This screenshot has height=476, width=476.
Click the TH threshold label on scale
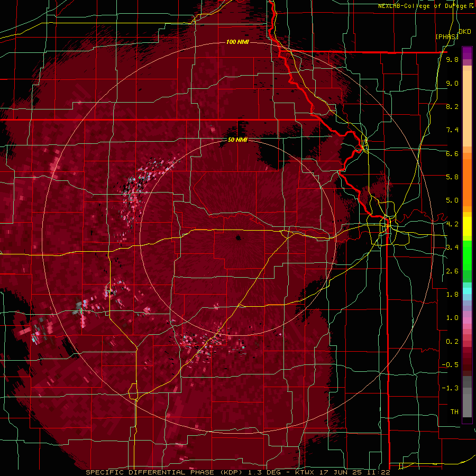pos(454,412)
